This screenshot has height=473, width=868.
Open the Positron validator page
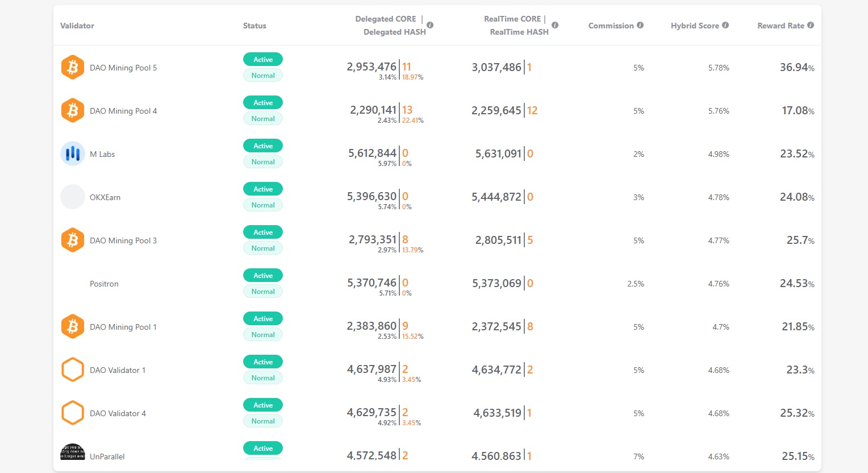pos(104,284)
